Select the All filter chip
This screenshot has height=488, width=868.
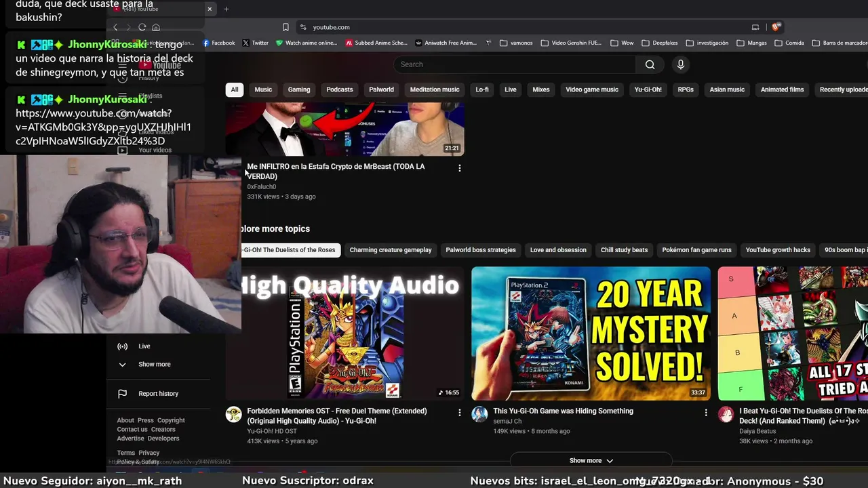tap(235, 89)
